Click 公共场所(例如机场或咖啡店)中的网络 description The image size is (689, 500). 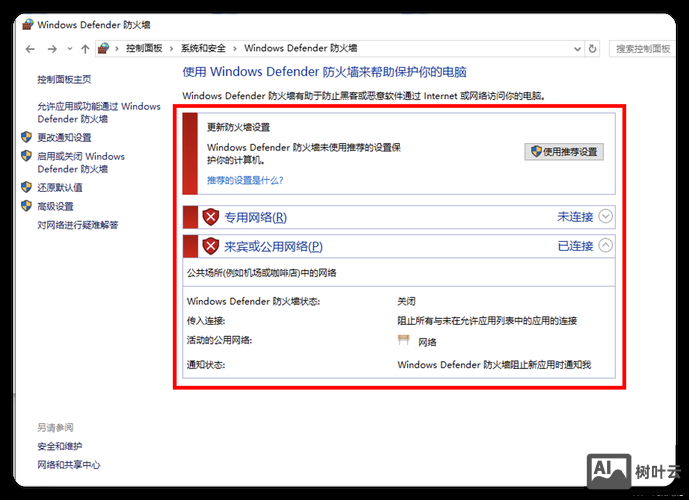261,273
